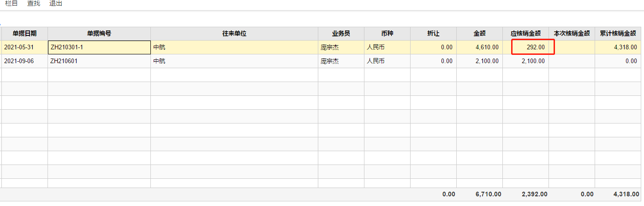Screen dimensions: 644x206
Task: Select the 累计核销金额 column header
Action: click(x=618, y=33)
